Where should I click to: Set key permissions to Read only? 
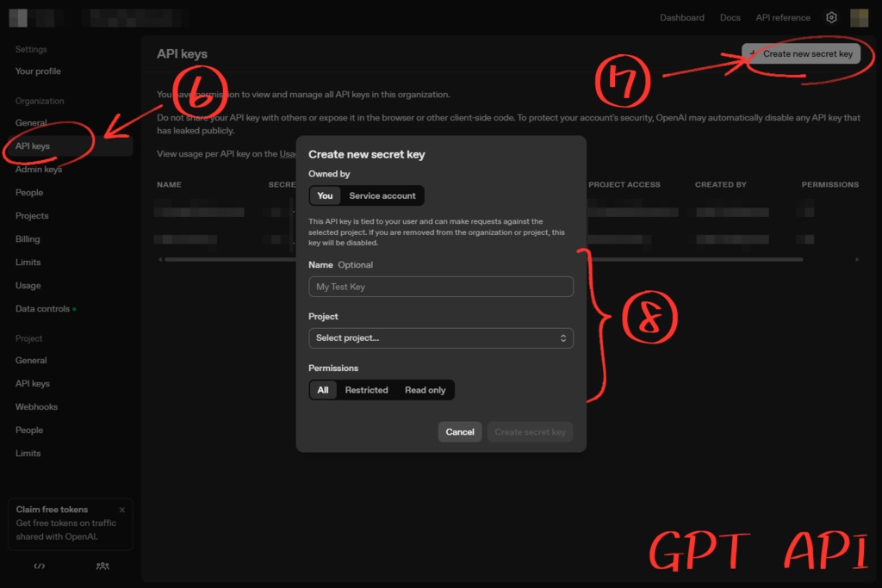click(425, 390)
